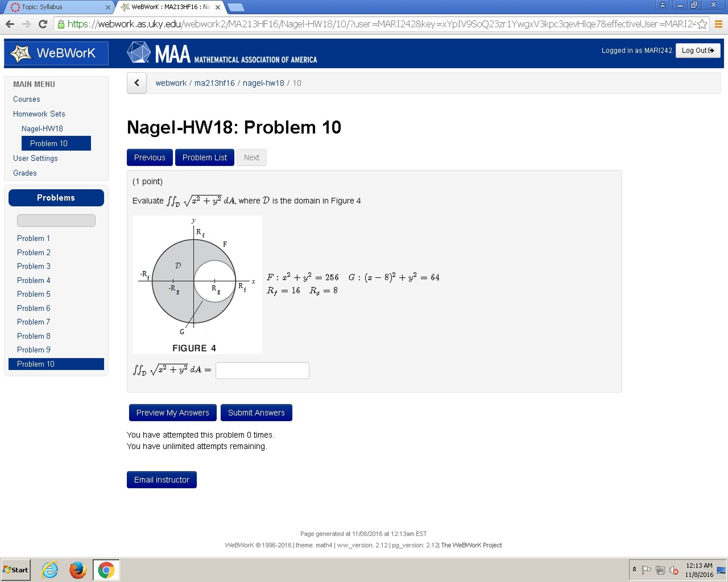Open the Chrome hamburger menu

click(x=718, y=24)
